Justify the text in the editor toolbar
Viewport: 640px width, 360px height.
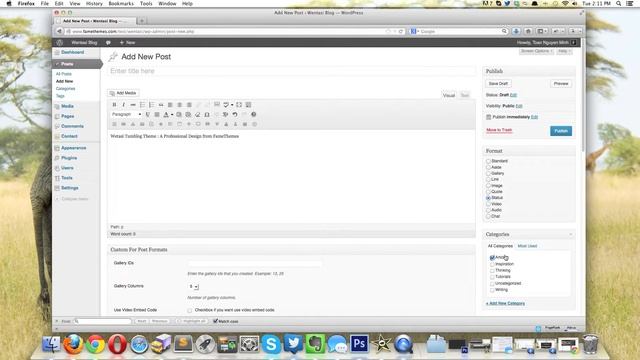[157, 115]
